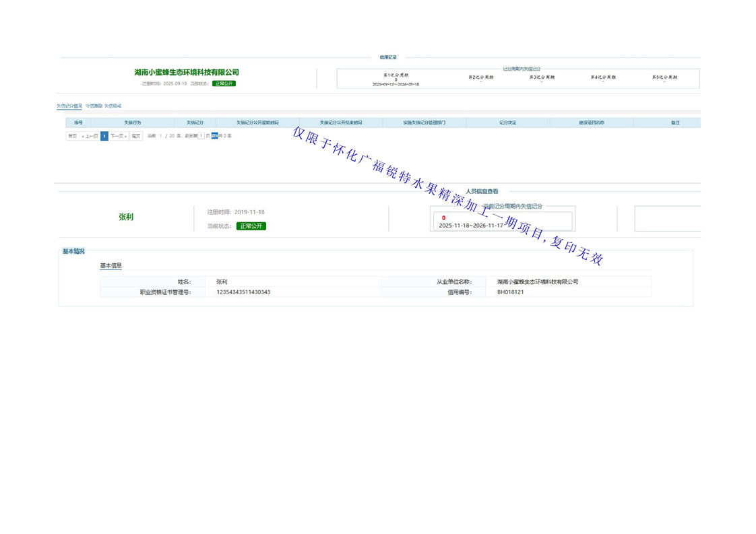Screen dimensions: 756x534
Task: Select page 1 in the pagination
Action: pyautogui.click(x=104, y=137)
